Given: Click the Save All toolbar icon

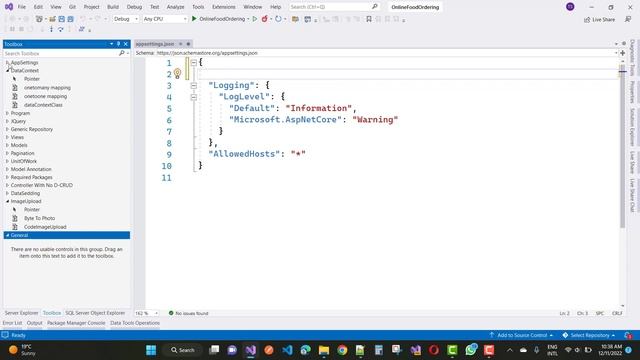Looking at the screenshot, I should [71, 19].
